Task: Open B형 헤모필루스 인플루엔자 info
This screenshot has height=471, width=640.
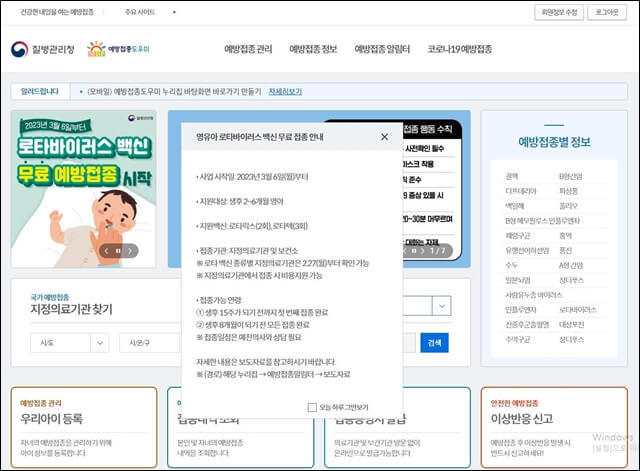Action: 542,221
